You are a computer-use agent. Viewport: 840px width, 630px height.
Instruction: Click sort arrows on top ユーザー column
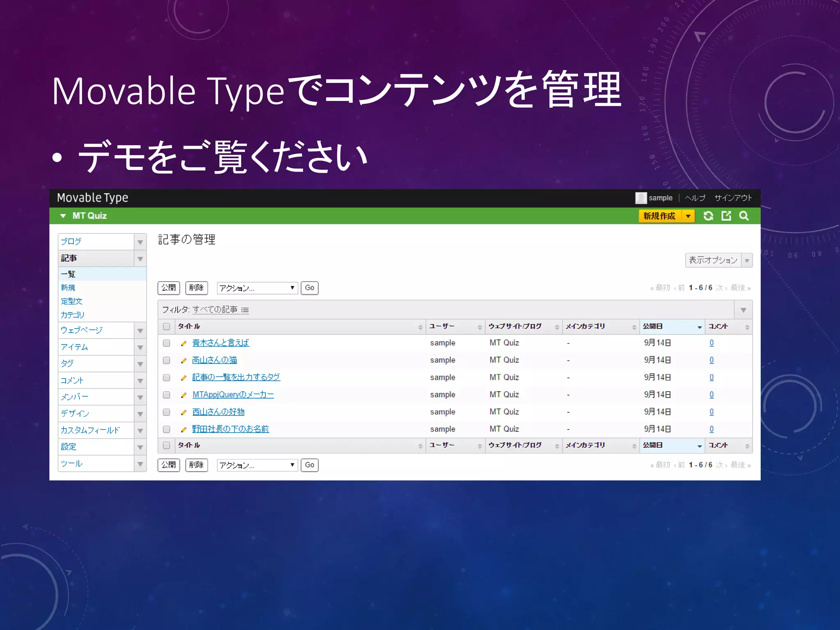tap(479, 327)
